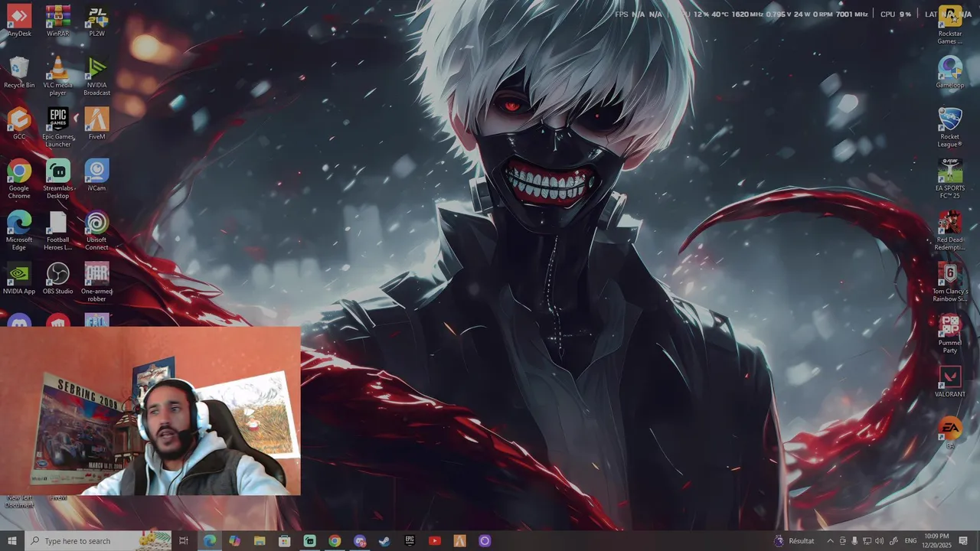Open the EA SPORTS FC 25 shortcut
Image resolution: width=980 pixels, height=551 pixels.
950,178
